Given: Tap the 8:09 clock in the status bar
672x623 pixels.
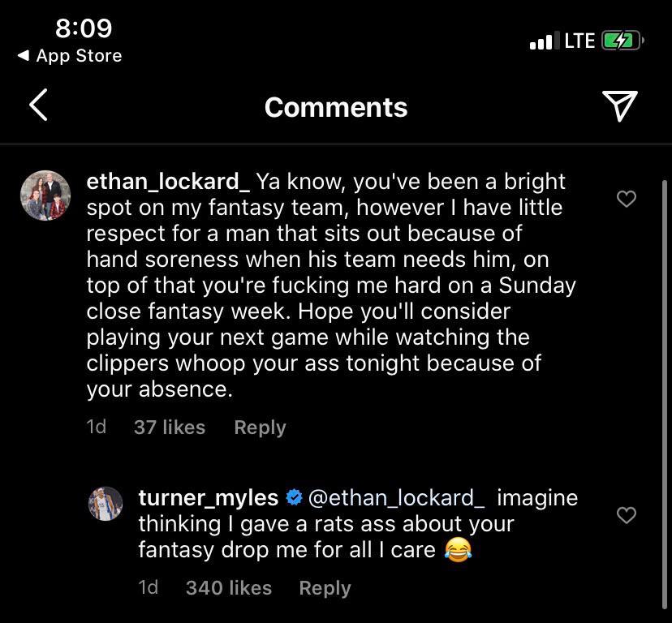Looking at the screenshot, I should (84, 28).
